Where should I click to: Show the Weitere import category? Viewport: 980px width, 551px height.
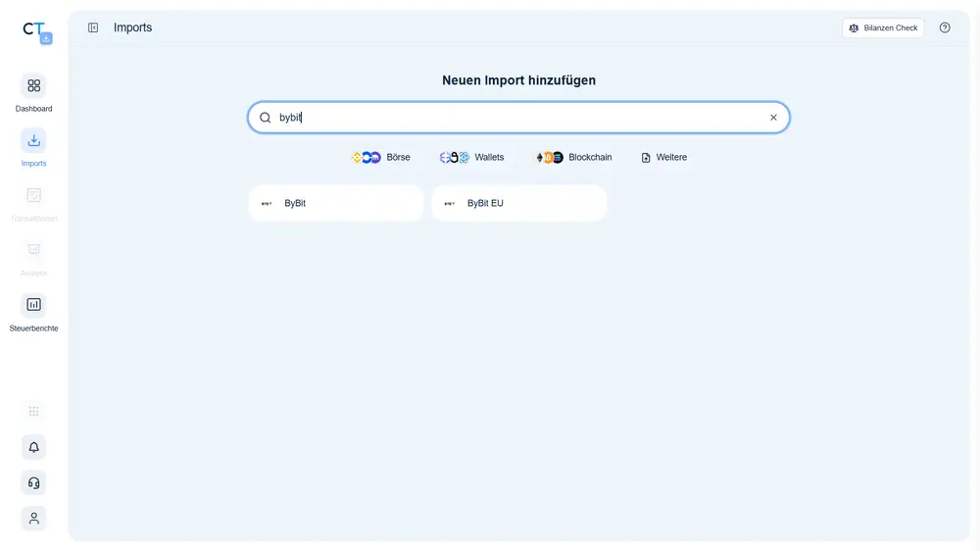tap(663, 158)
